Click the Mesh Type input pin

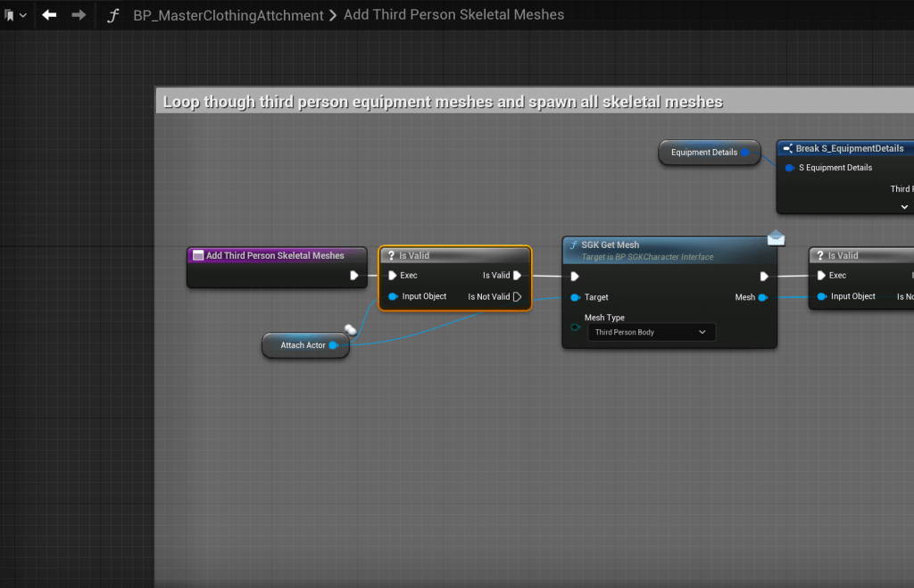576,327
